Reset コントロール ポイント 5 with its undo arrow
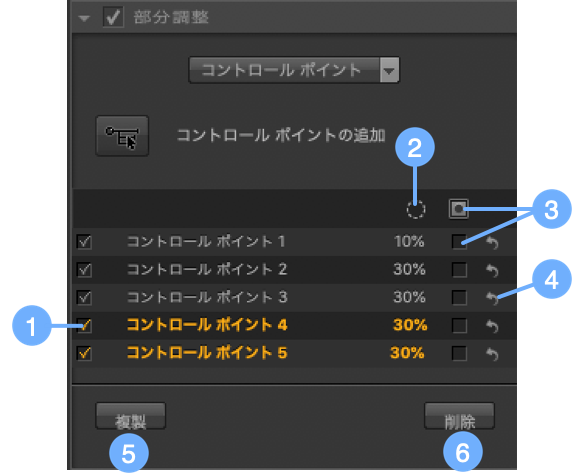The width and height of the screenshot is (583, 475). [x=492, y=354]
